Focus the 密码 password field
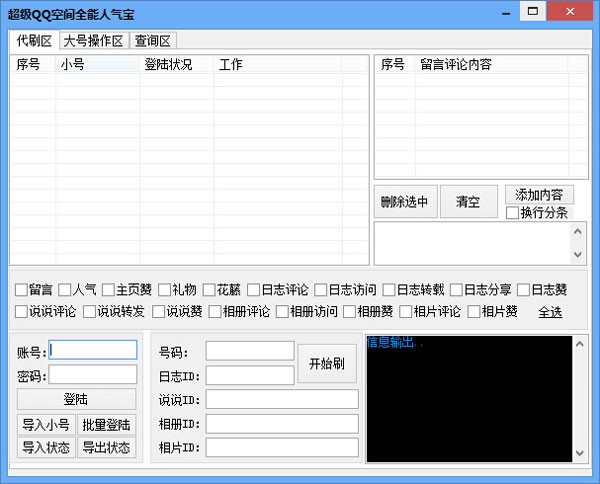Image resolution: width=600 pixels, height=484 pixels. pos(93,374)
